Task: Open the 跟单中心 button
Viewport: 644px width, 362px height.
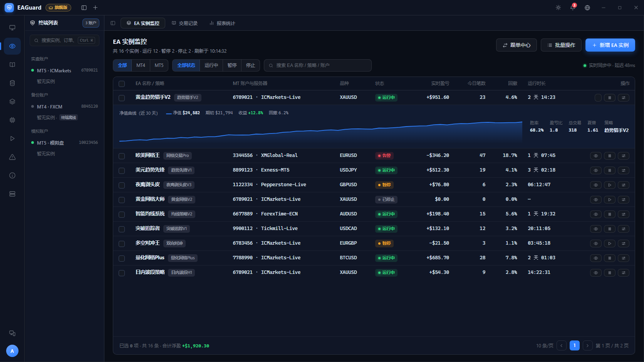Action: 517,45
